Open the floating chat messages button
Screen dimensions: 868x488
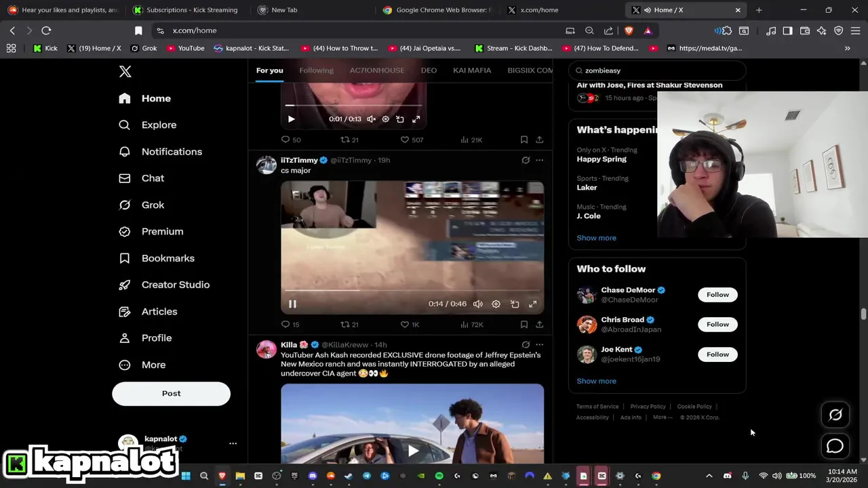(835, 446)
